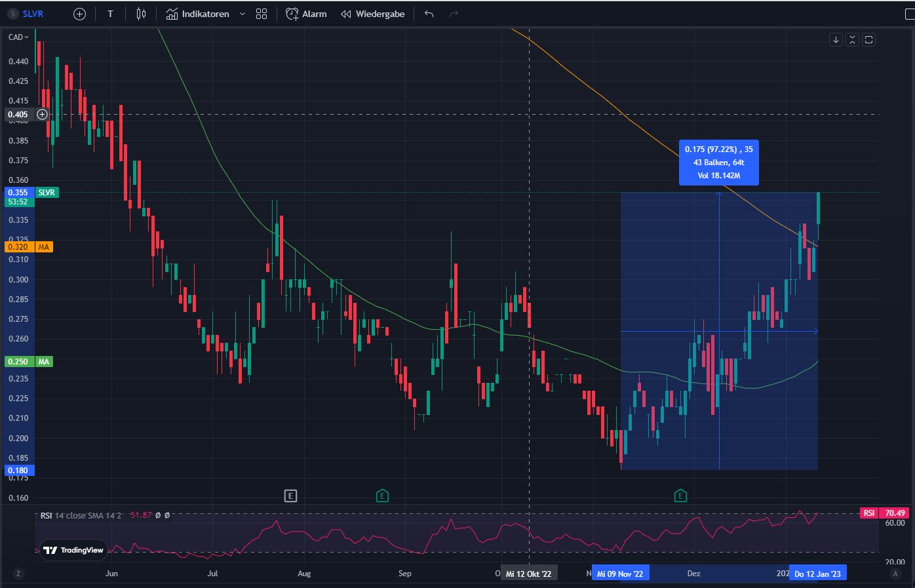The width and height of the screenshot is (915, 588).
Task: Click the Do 12 Jan '23 date label
Action: (x=817, y=574)
